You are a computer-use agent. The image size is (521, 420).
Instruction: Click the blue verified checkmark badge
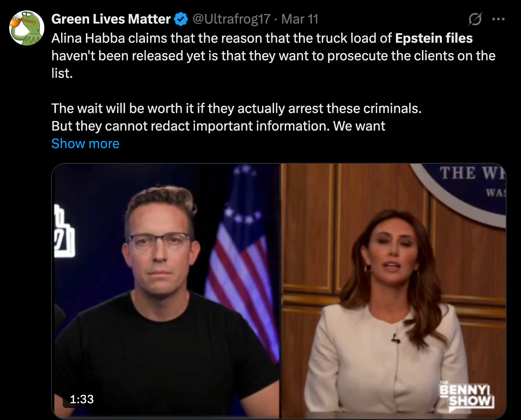click(182, 19)
